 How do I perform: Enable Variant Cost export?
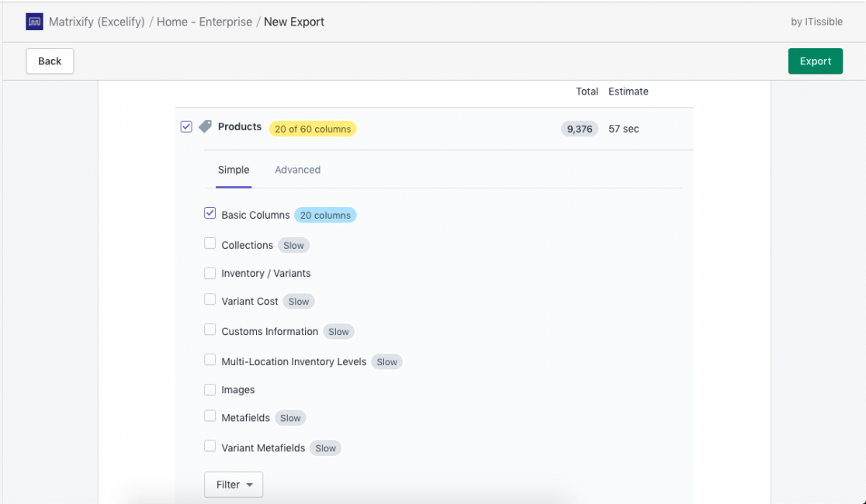[210, 300]
